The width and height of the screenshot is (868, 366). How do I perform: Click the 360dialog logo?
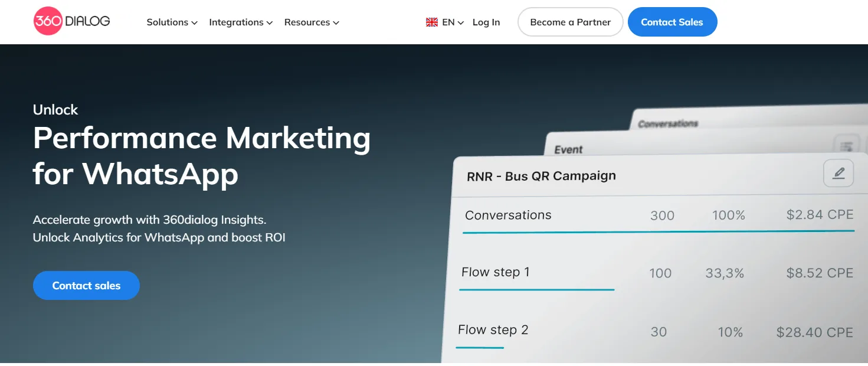[x=71, y=21]
